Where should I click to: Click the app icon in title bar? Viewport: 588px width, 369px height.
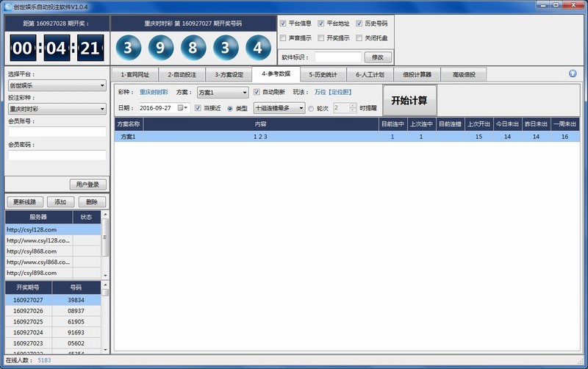pyautogui.click(x=7, y=6)
